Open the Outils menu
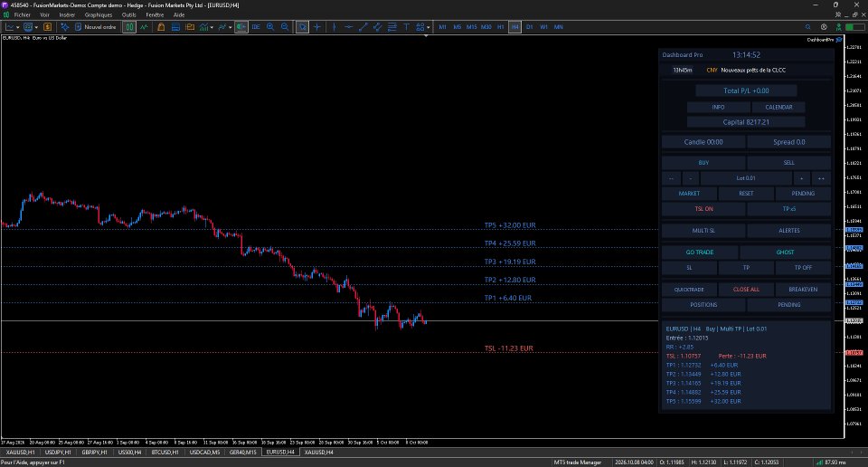Image resolution: width=868 pixels, height=467 pixels. coord(129,15)
